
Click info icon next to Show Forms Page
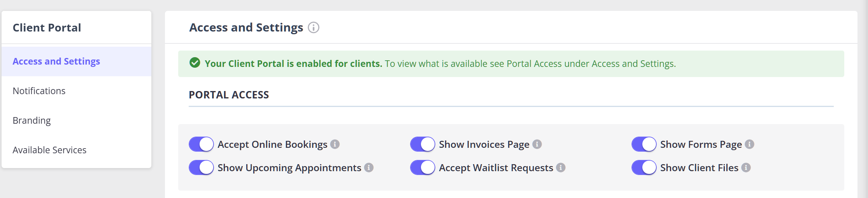749,144
